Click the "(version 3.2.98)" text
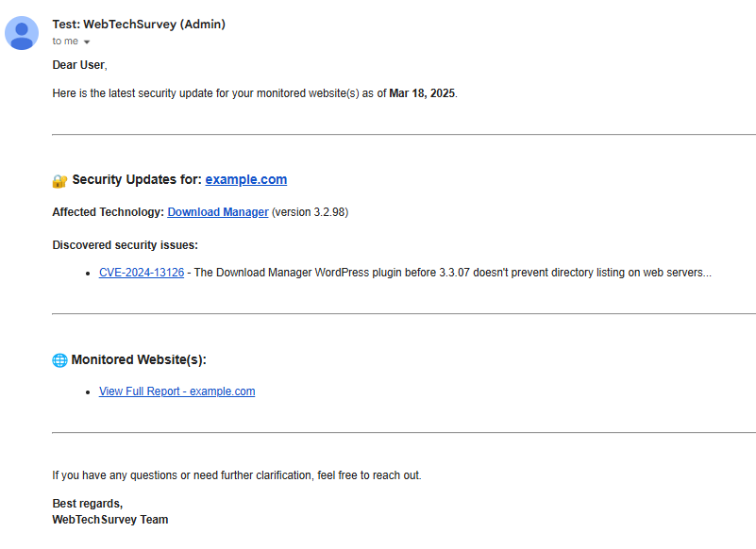Image resolution: width=756 pixels, height=549 pixels. click(310, 212)
